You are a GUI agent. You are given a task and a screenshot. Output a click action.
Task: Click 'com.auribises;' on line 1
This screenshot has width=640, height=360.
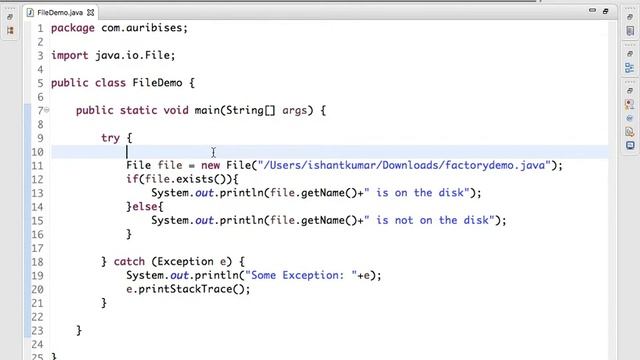(144, 28)
